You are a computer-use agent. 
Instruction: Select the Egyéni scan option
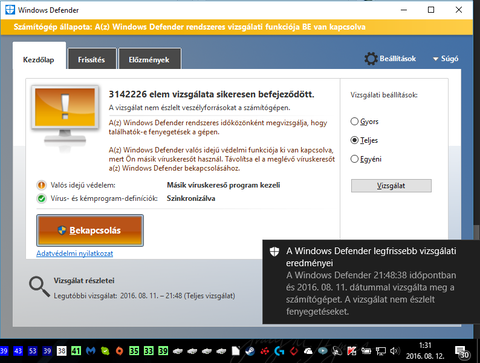tap(366, 159)
